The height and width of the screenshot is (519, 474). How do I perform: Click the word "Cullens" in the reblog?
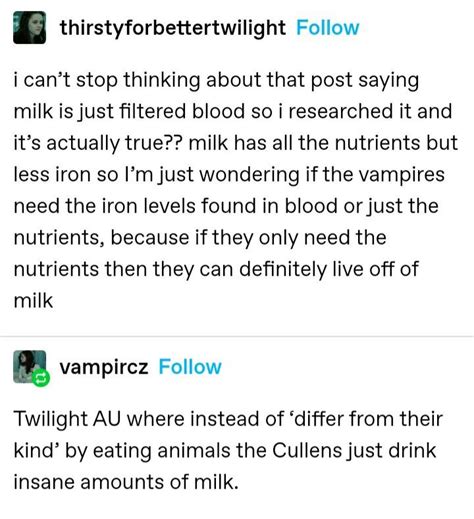tap(307, 451)
